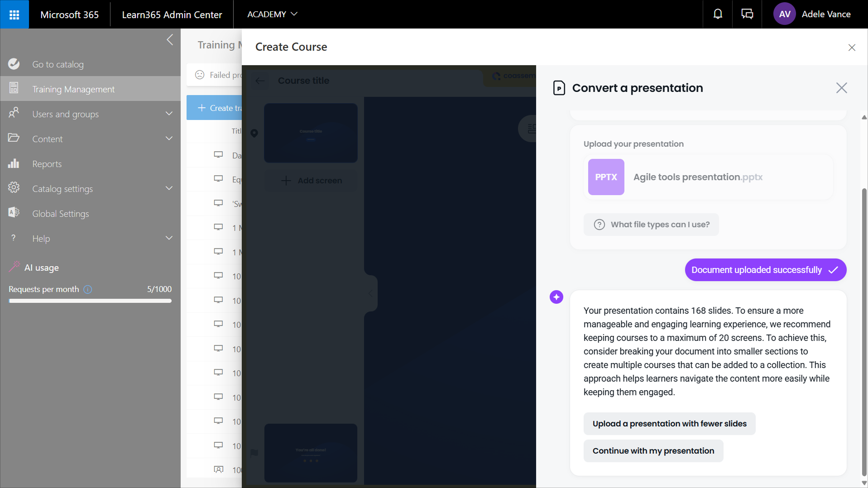Image resolution: width=868 pixels, height=488 pixels.
Task: Select Global Settings in the sidebar
Action: 61,214
